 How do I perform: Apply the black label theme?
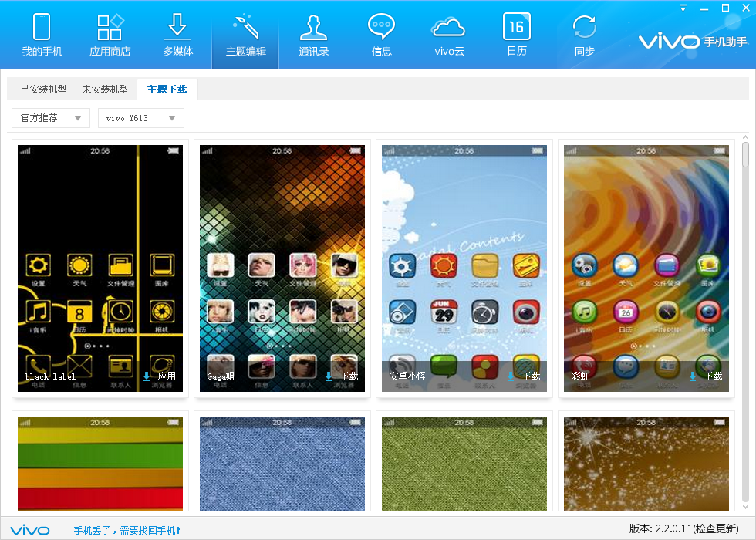point(160,376)
